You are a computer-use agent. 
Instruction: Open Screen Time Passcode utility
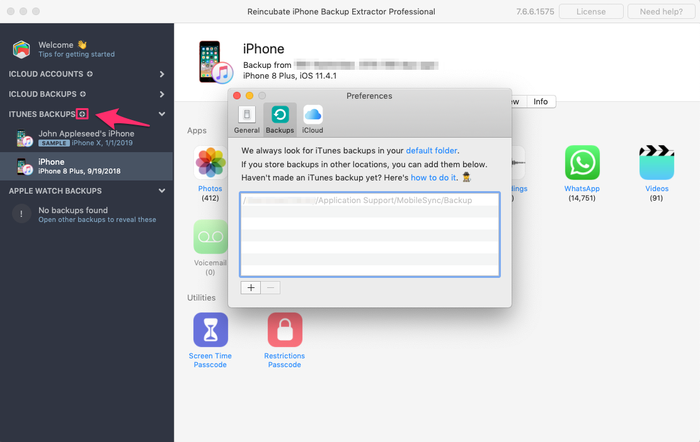click(210, 329)
